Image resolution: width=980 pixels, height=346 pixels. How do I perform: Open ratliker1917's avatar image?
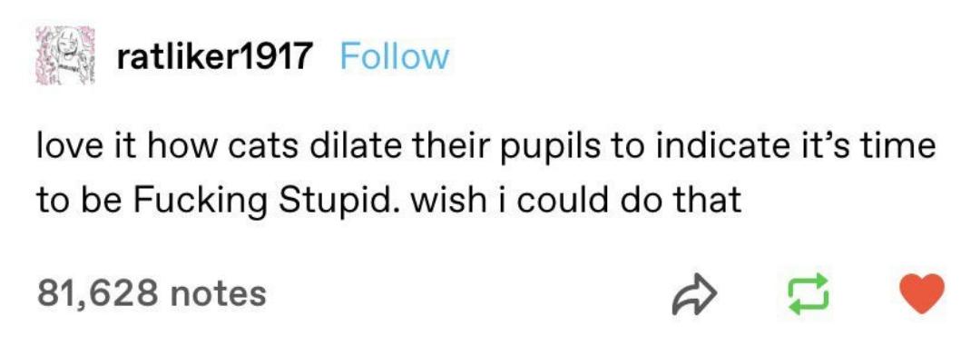click(x=65, y=55)
